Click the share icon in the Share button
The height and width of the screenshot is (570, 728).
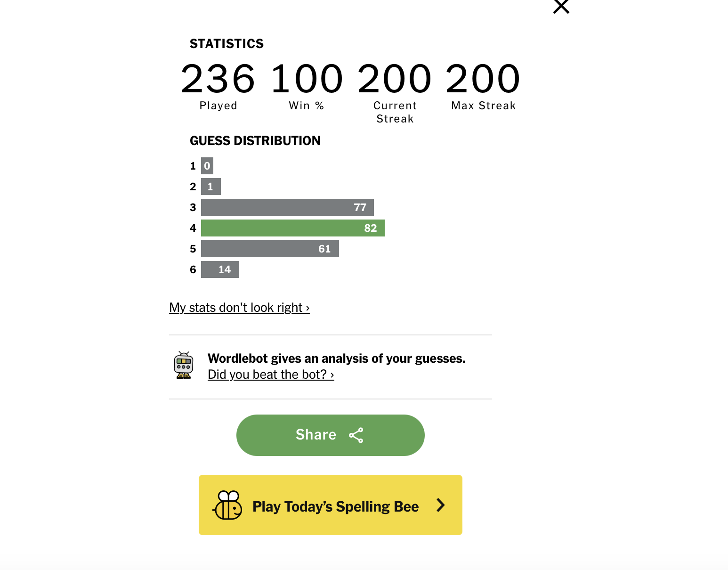click(356, 435)
